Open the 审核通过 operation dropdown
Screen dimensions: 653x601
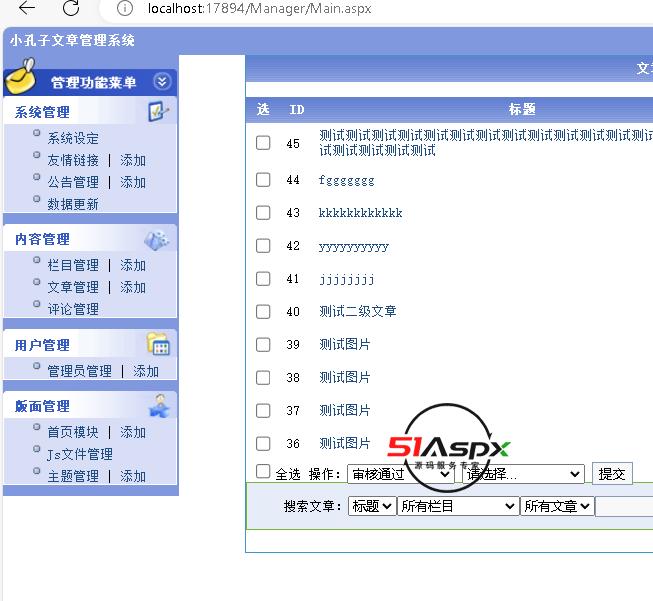click(401, 474)
